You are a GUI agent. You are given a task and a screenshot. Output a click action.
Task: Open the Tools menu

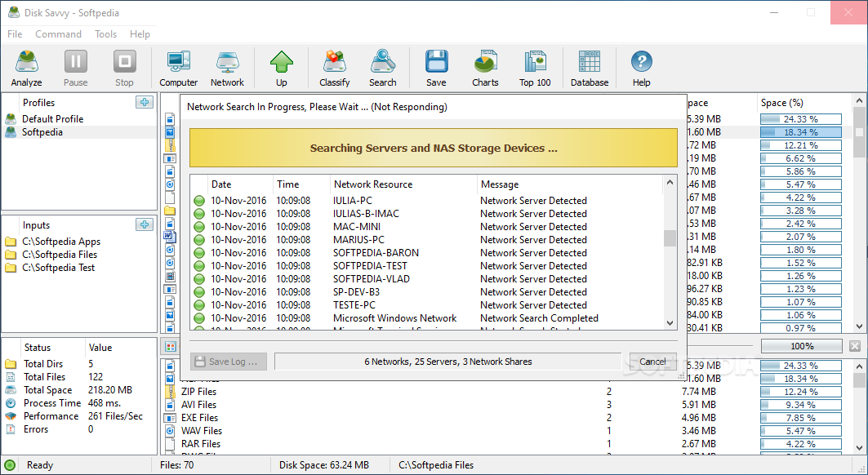105,34
